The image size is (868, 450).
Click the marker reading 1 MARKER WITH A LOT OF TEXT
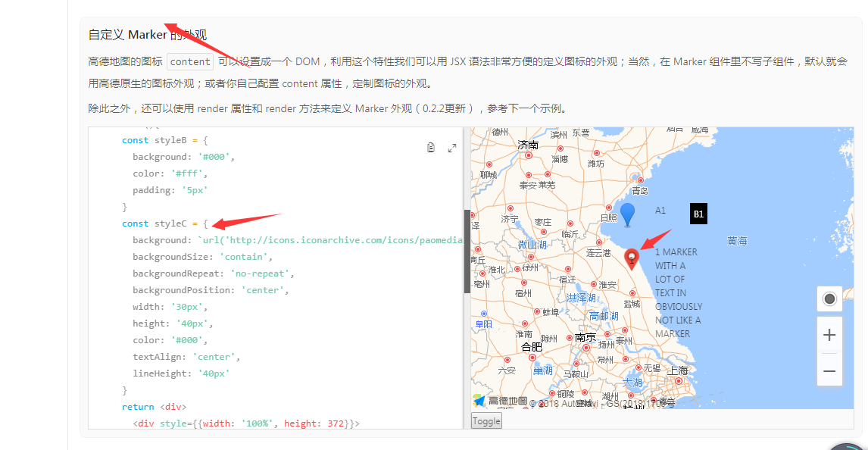point(678,292)
